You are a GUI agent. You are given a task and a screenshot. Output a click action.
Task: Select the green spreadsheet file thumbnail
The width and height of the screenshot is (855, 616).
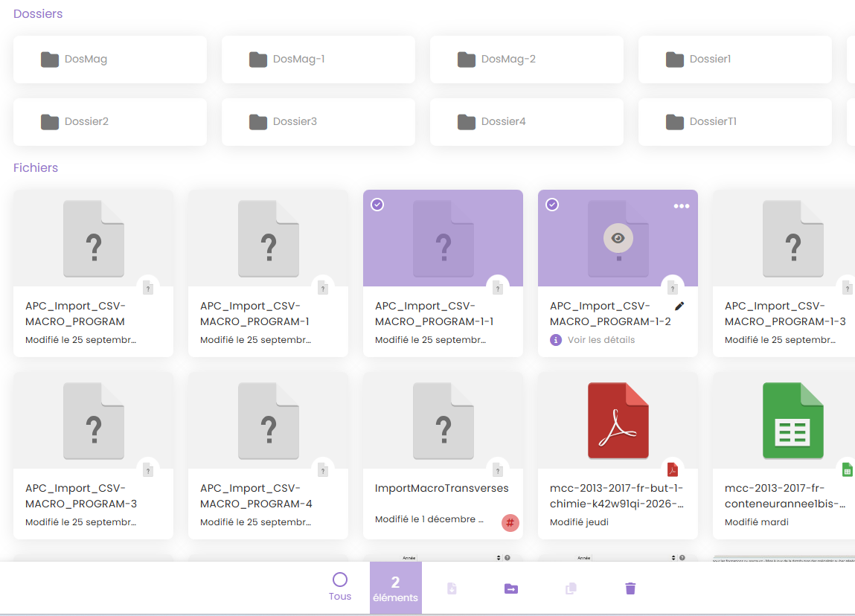click(x=792, y=420)
